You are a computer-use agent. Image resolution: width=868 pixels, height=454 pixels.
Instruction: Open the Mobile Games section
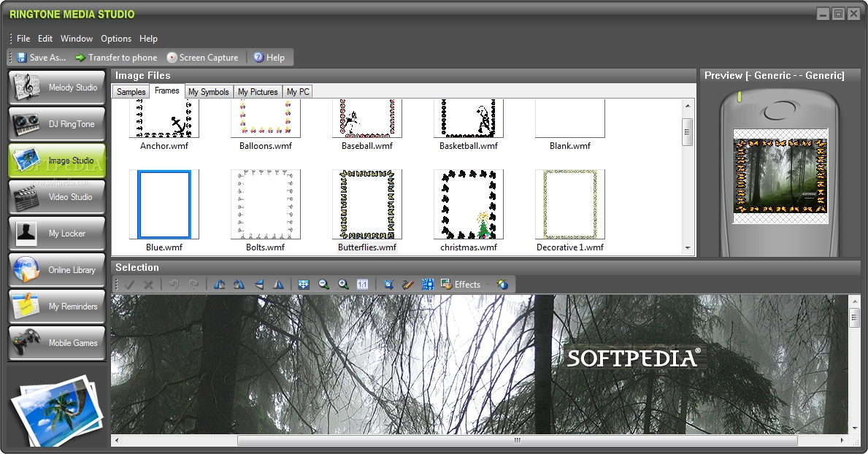coord(56,343)
